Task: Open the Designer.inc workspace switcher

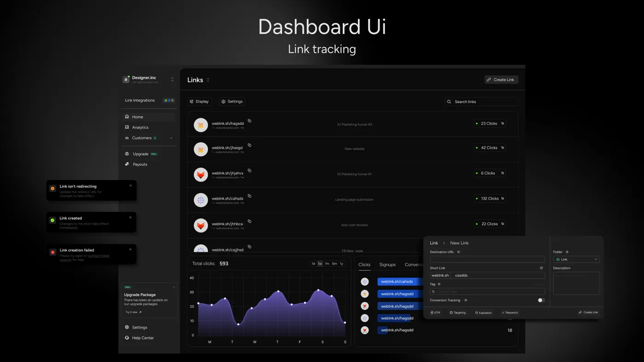Action: point(172,79)
